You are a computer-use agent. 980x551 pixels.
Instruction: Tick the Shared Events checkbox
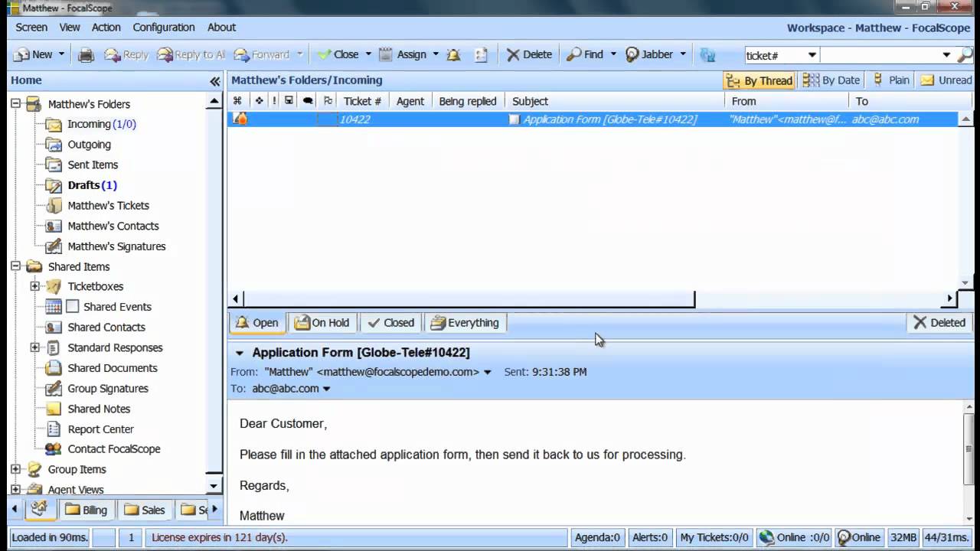pos(73,307)
